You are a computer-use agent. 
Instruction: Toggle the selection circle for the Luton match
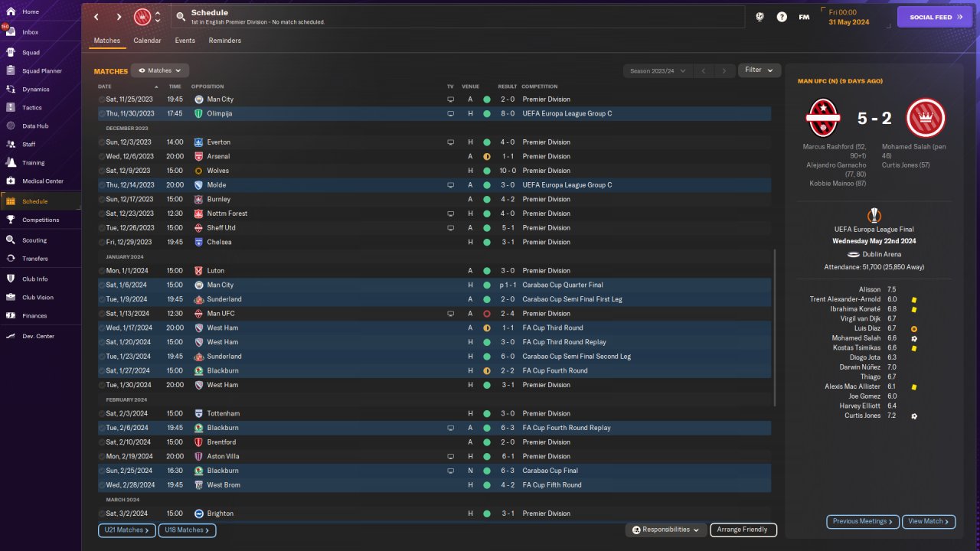pos(102,271)
